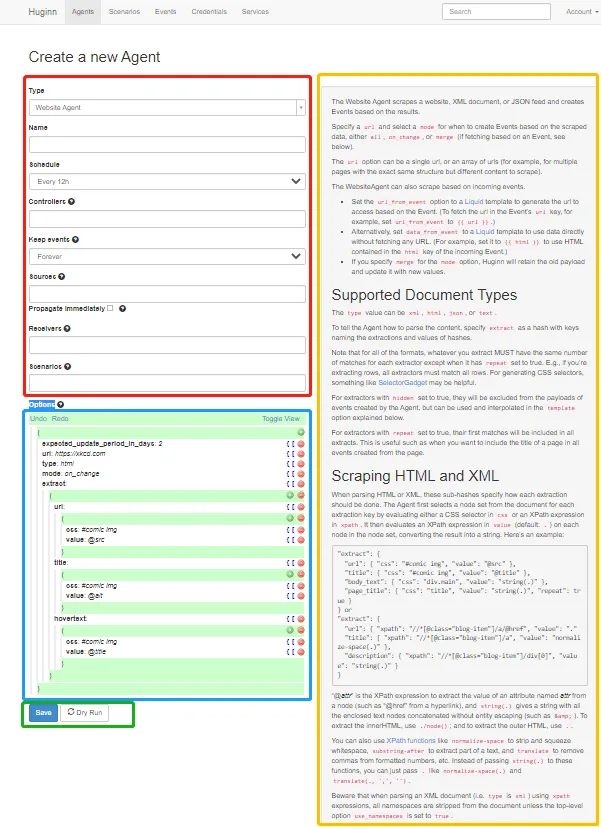This screenshot has height=827, width=601.
Task: Click the help icon next to Controllers
Action: [x=72, y=202]
